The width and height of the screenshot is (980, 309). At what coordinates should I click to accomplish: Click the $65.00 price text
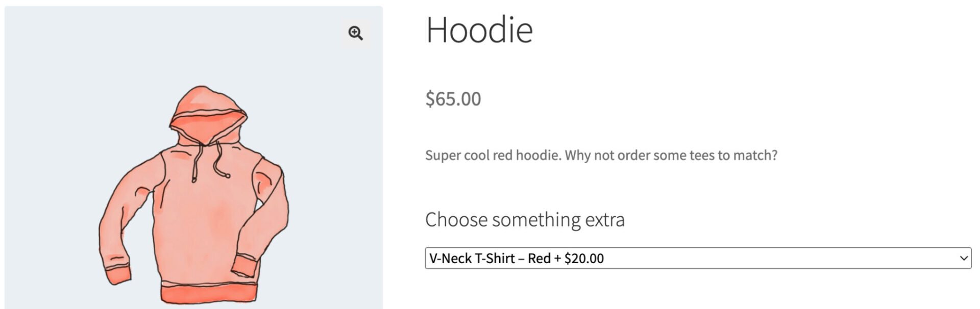(453, 99)
